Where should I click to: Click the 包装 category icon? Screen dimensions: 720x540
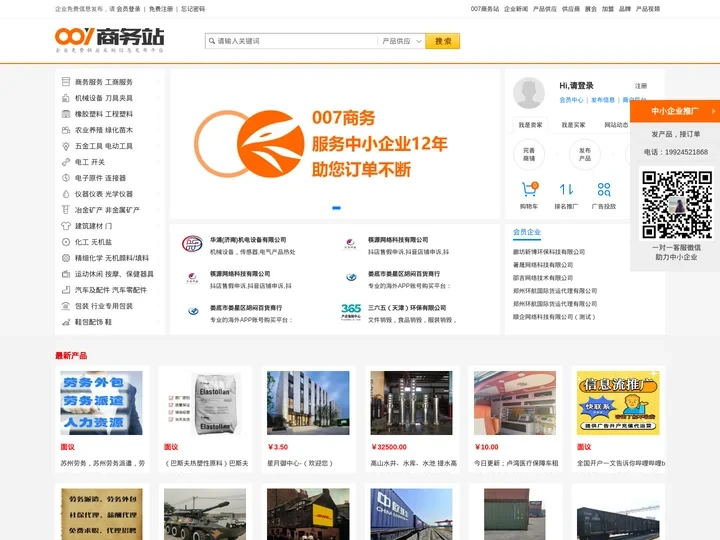tap(66, 306)
